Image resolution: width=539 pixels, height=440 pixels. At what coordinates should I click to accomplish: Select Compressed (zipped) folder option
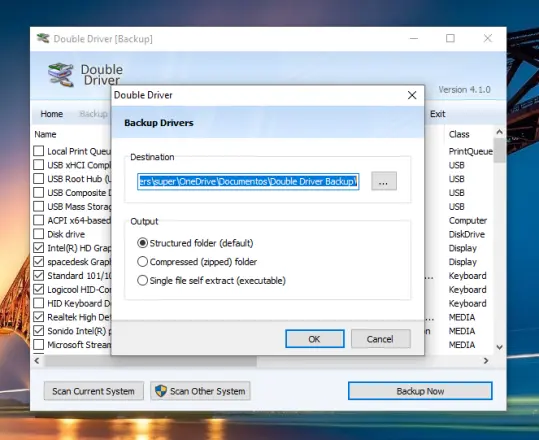(197, 262)
